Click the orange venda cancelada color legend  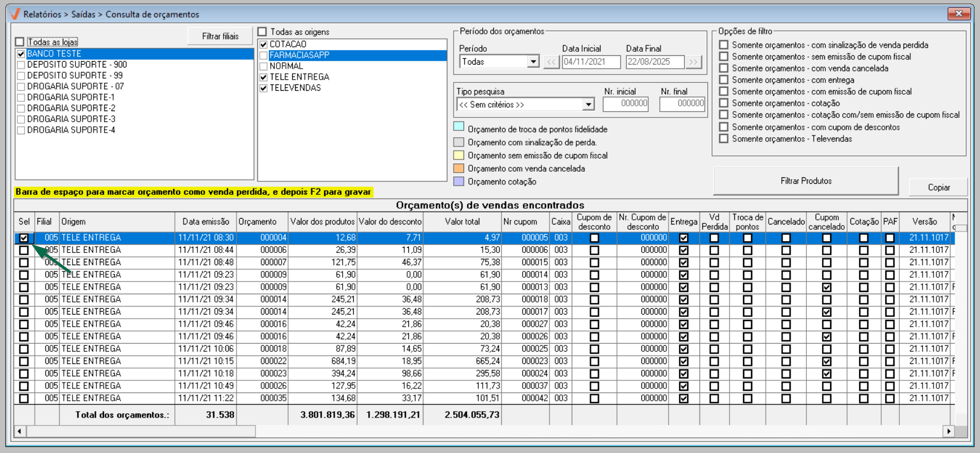tap(459, 169)
